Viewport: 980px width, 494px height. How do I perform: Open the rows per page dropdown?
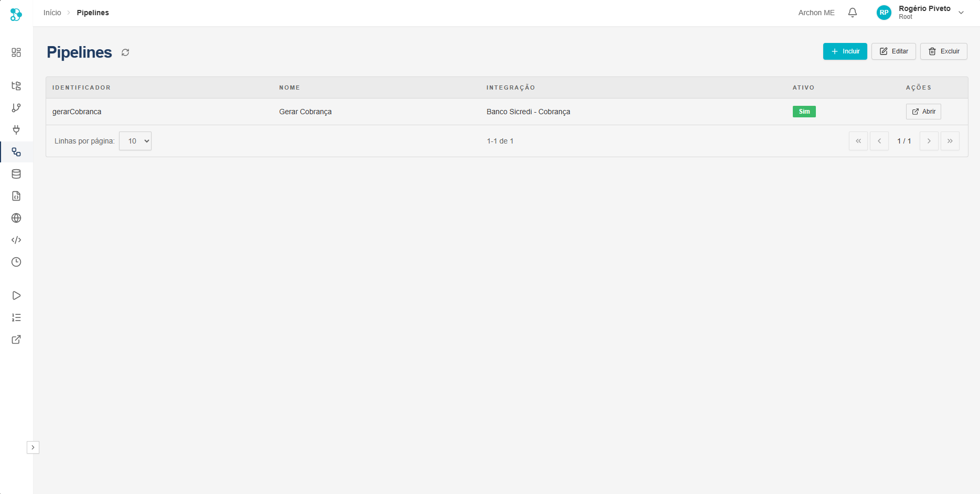click(x=135, y=141)
